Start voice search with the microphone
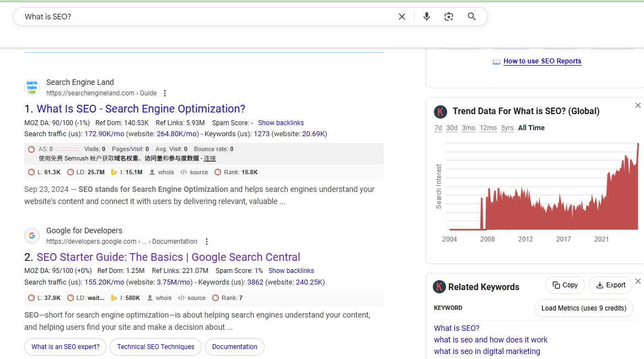 pyautogui.click(x=426, y=17)
